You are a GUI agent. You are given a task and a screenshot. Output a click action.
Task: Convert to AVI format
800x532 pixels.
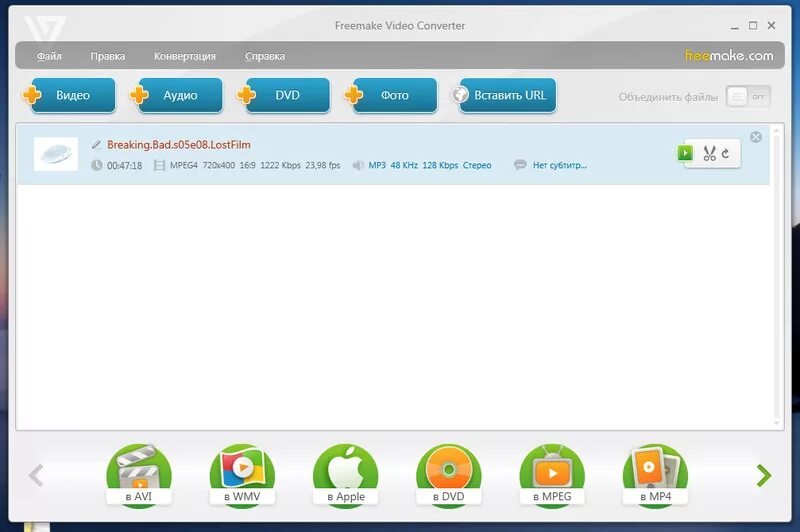coord(139,475)
